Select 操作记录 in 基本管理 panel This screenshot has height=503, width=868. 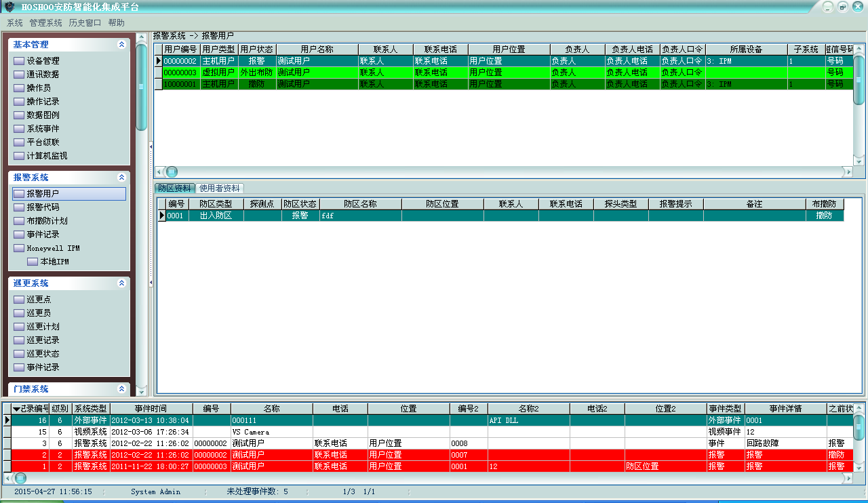43,102
